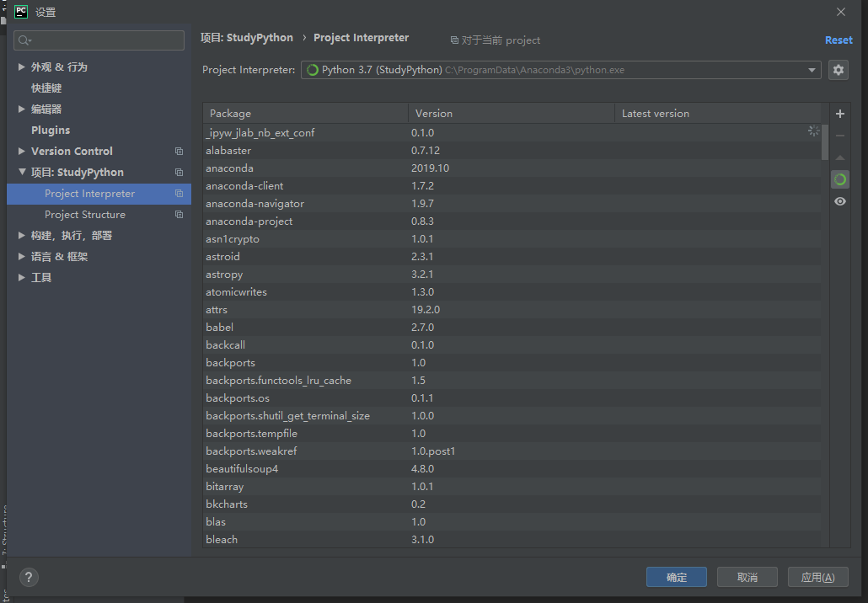This screenshot has width=868, height=603.
Task: Click the question mark help icon
Action: (29, 578)
